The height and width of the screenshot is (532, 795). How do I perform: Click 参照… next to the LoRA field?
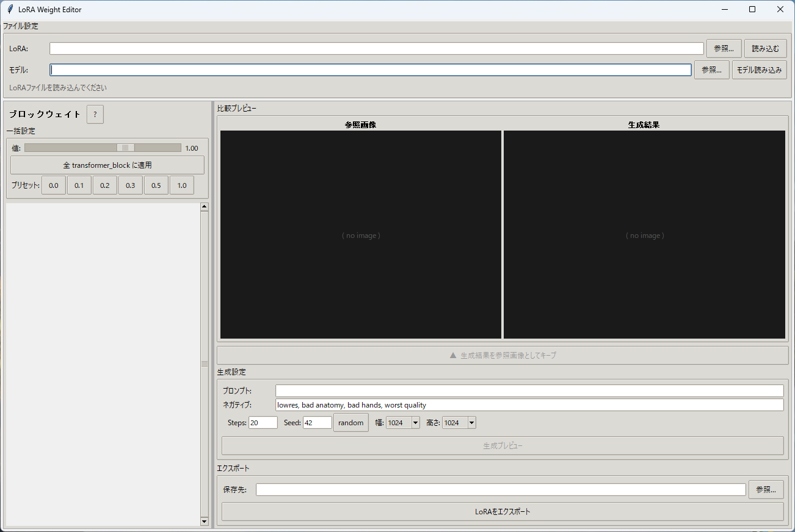(724, 48)
